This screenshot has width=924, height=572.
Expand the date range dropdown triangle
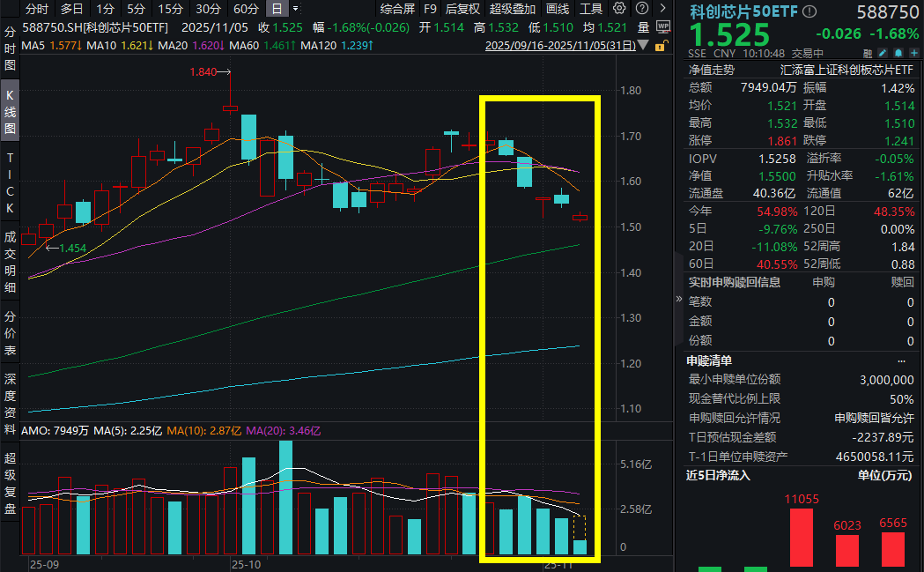click(643, 45)
